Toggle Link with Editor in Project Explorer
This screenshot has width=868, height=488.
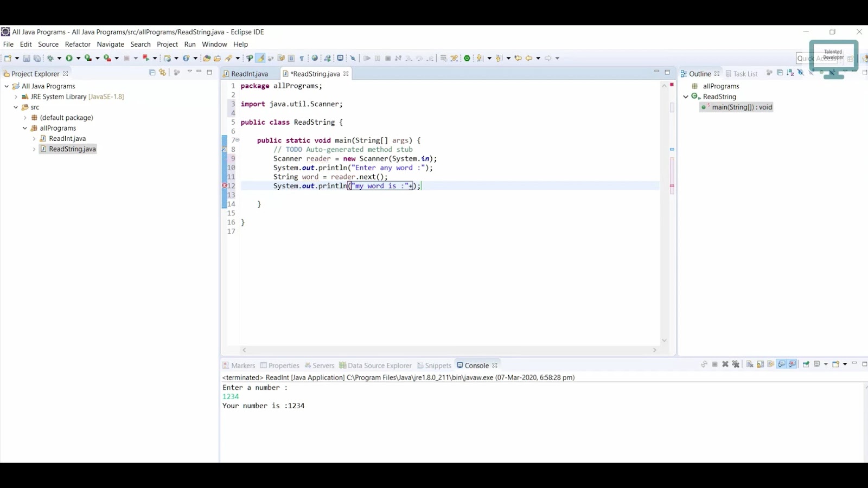[162, 72]
